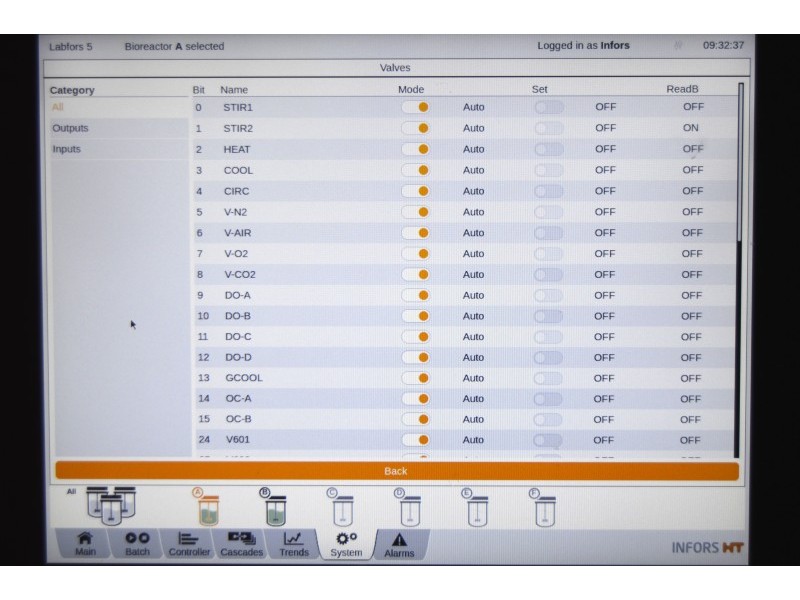The width and height of the screenshot is (800, 600).
Task: Toggle the Set switch for OC-A
Action: [x=548, y=398]
